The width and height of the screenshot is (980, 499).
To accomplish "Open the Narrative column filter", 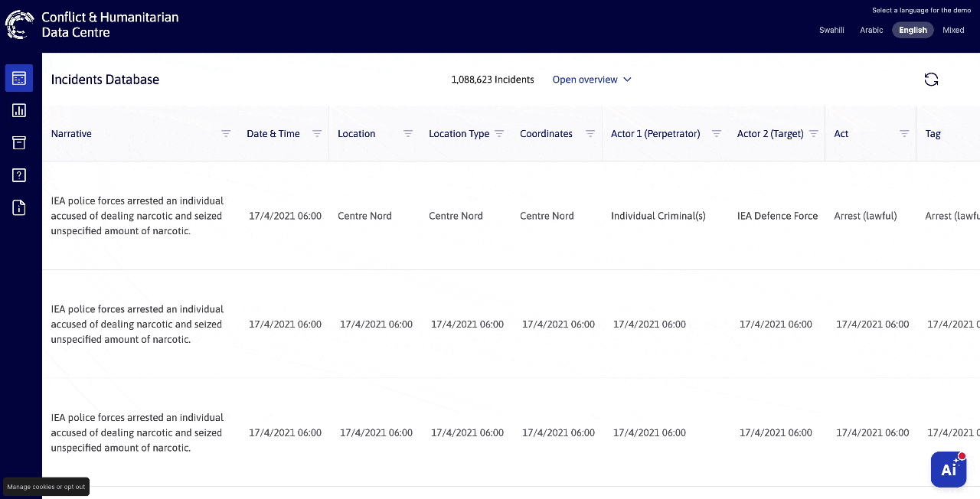I will pyautogui.click(x=226, y=133).
